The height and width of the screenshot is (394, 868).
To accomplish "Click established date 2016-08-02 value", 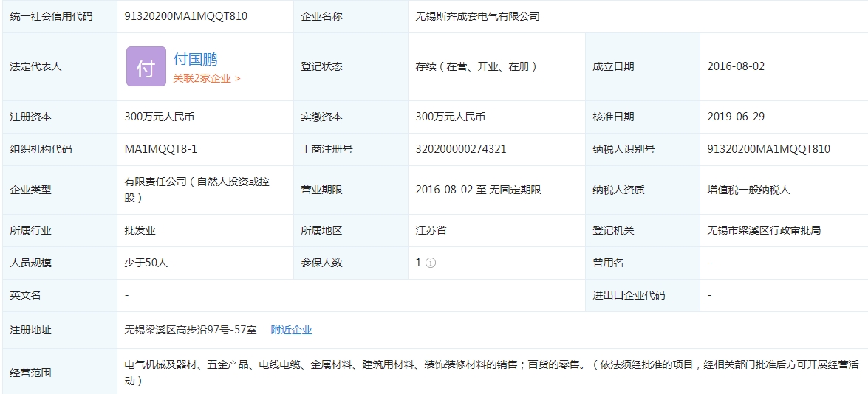I will click(x=736, y=66).
